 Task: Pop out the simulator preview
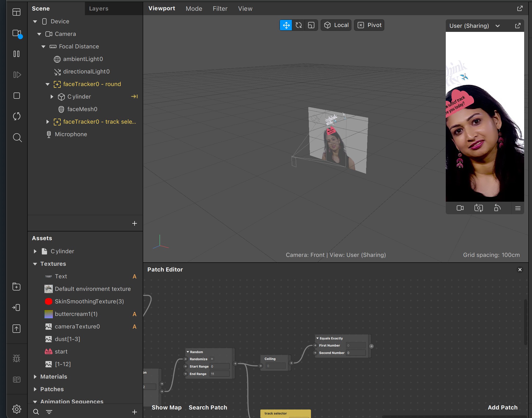518,26
